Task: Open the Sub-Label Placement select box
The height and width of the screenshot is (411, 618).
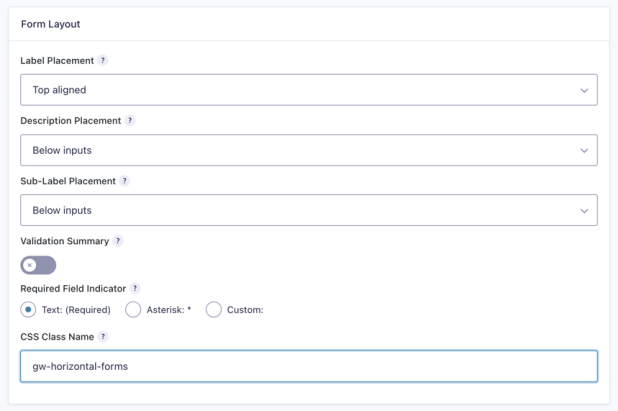Action: (x=309, y=210)
